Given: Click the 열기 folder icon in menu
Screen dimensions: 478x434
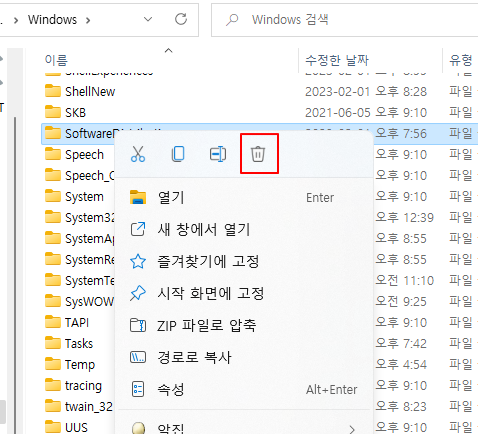Looking at the screenshot, I should point(138,197).
